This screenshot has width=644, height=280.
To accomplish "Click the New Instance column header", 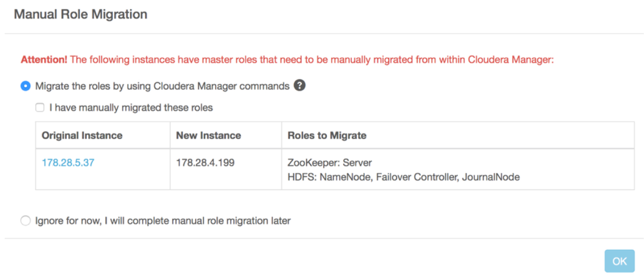I will (x=208, y=135).
